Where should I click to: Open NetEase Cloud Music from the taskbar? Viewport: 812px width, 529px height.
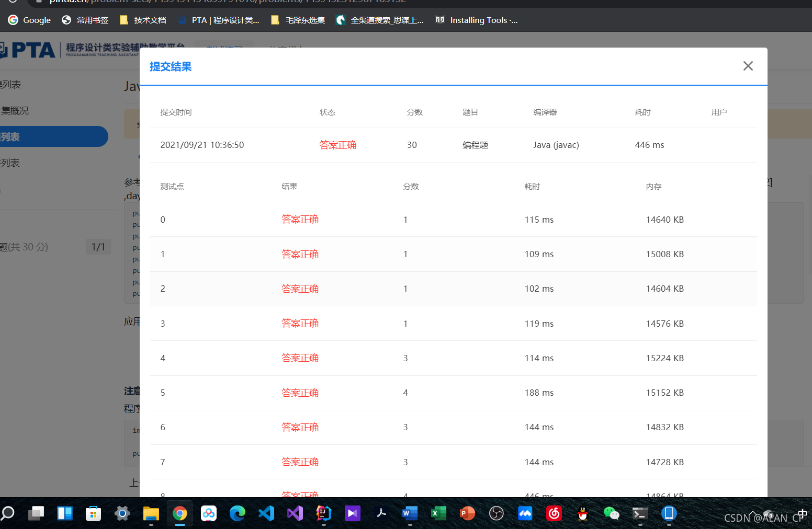click(554, 513)
